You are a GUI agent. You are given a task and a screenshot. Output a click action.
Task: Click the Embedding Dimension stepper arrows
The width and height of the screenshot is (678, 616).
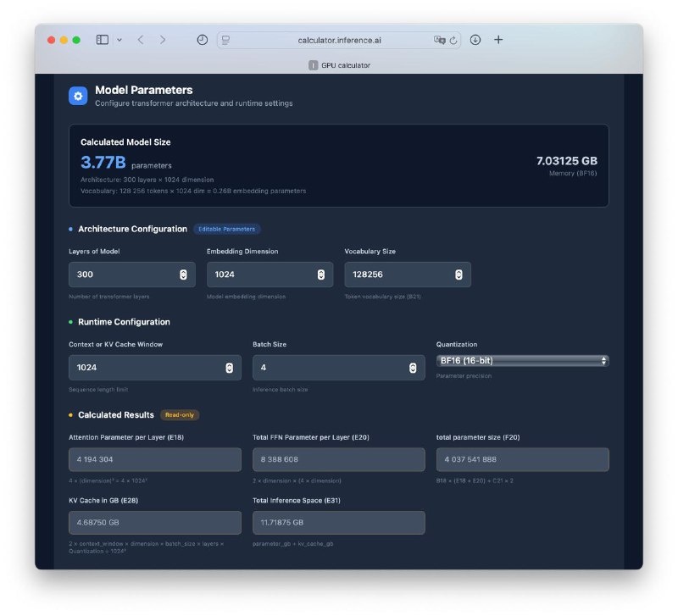(x=321, y=275)
